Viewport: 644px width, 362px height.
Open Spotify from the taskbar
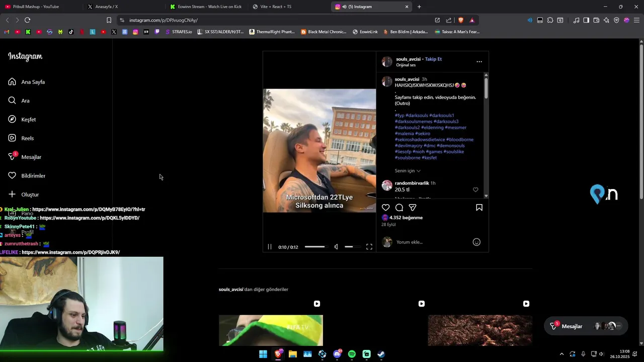(352, 354)
